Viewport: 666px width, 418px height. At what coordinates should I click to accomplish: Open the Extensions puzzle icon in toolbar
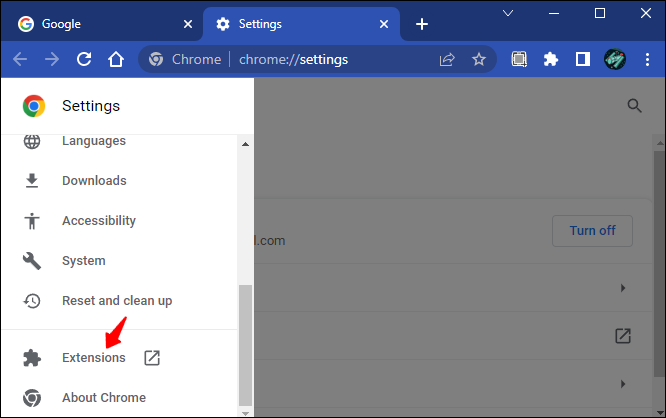(x=550, y=59)
